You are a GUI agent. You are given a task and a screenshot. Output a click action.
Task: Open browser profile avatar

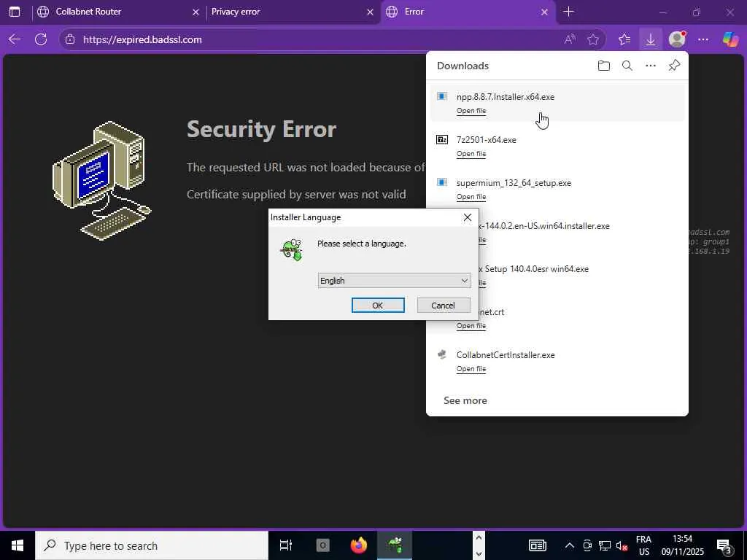pyautogui.click(x=677, y=39)
